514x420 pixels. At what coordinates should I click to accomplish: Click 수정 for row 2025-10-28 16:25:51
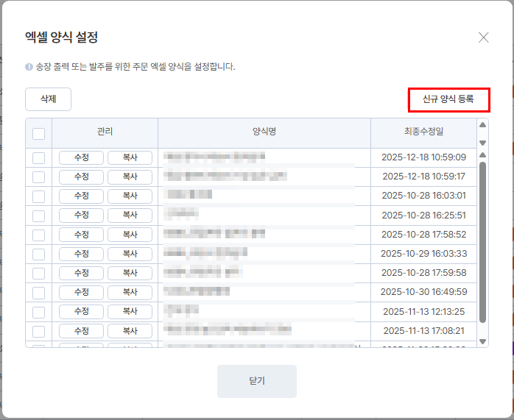pos(81,215)
